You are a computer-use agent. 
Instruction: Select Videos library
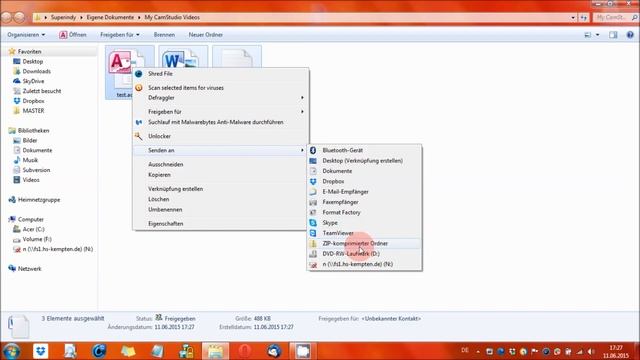tap(31, 180)
